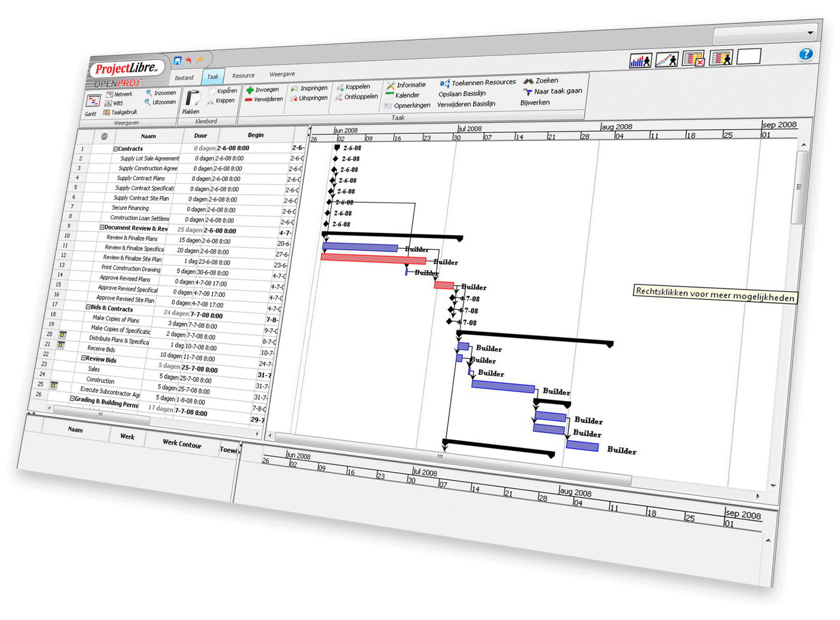
Task: Click the Koppelen link tasks icon
Action: coord(340,87)
